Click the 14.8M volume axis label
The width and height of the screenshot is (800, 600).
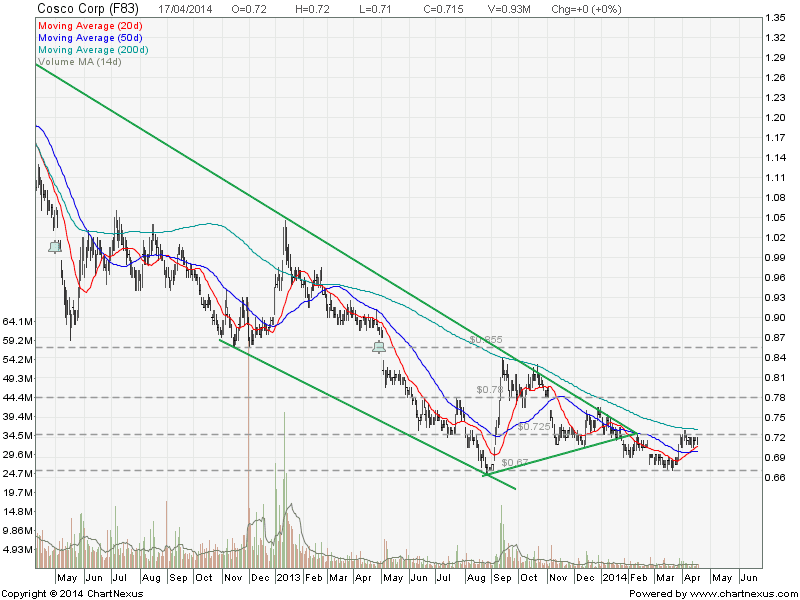18,511
